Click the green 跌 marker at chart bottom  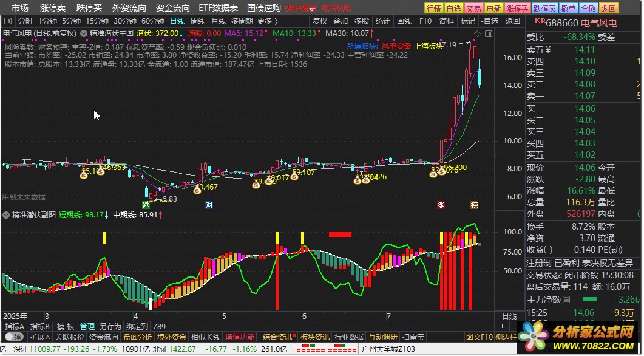146,205
